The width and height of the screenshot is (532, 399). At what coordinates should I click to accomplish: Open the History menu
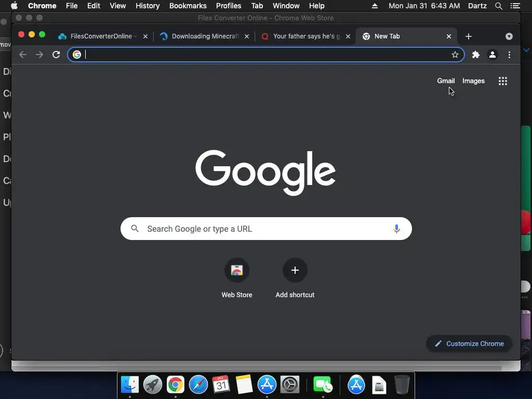coord(148,6)
